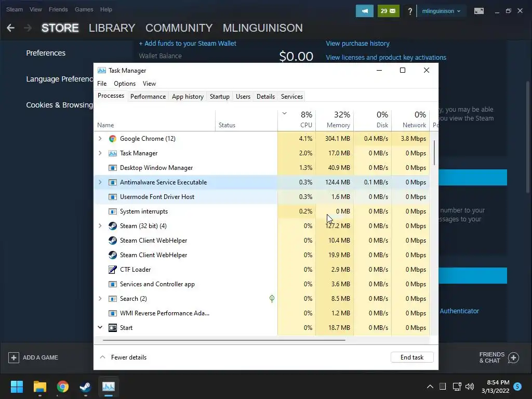Viewport: 532px width, 399px height.
Task: Switch to the Details tab
Action: point(265,96)
